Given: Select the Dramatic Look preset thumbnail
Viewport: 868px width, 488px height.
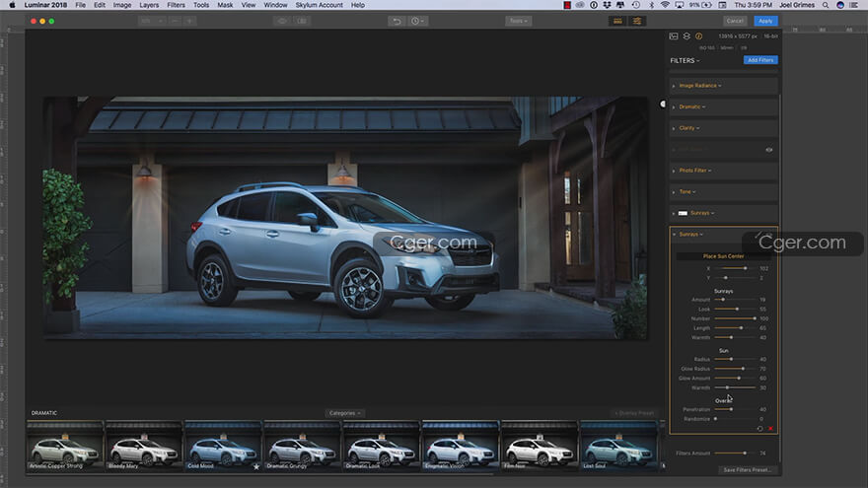Looking at the screenshot, I should [x=381, y=446].
